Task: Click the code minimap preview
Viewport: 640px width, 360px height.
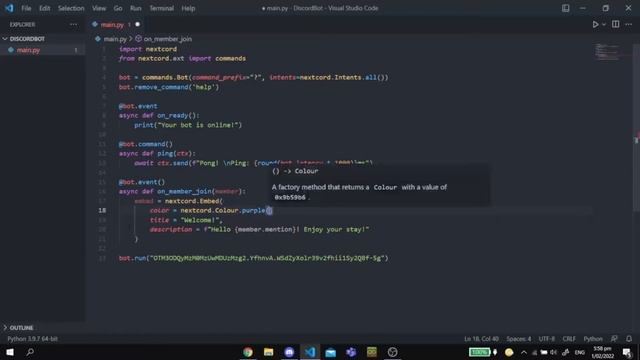Action: 607,51
